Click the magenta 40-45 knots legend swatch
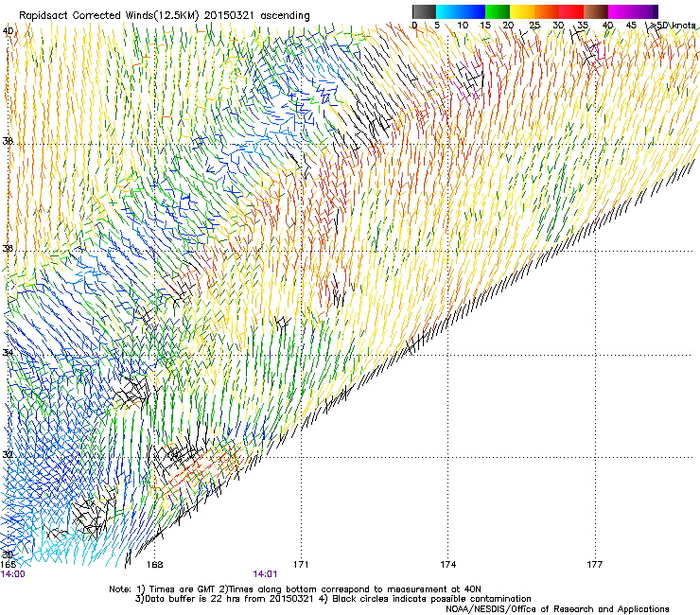700x615 pixels. [x=621, y=11]
